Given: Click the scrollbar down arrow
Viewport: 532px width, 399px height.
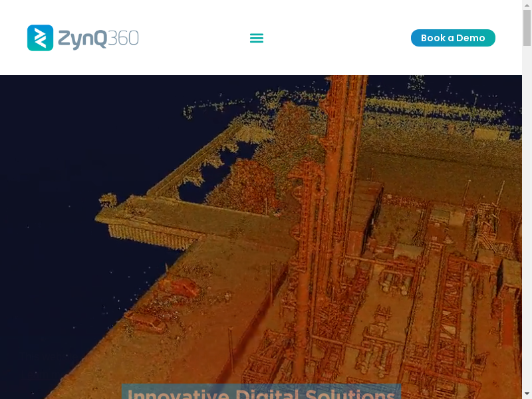Looking at the screenshot, I should (x=527, y=394).
